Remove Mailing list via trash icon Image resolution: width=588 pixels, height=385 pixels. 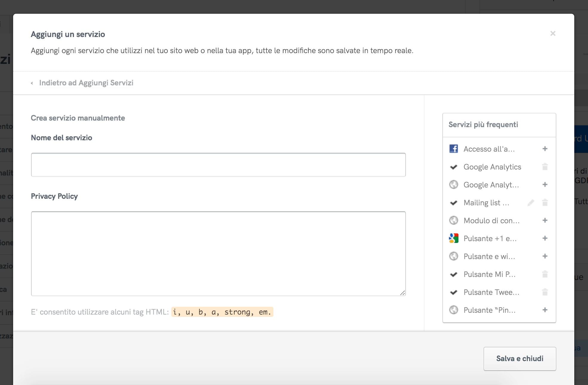545,203
